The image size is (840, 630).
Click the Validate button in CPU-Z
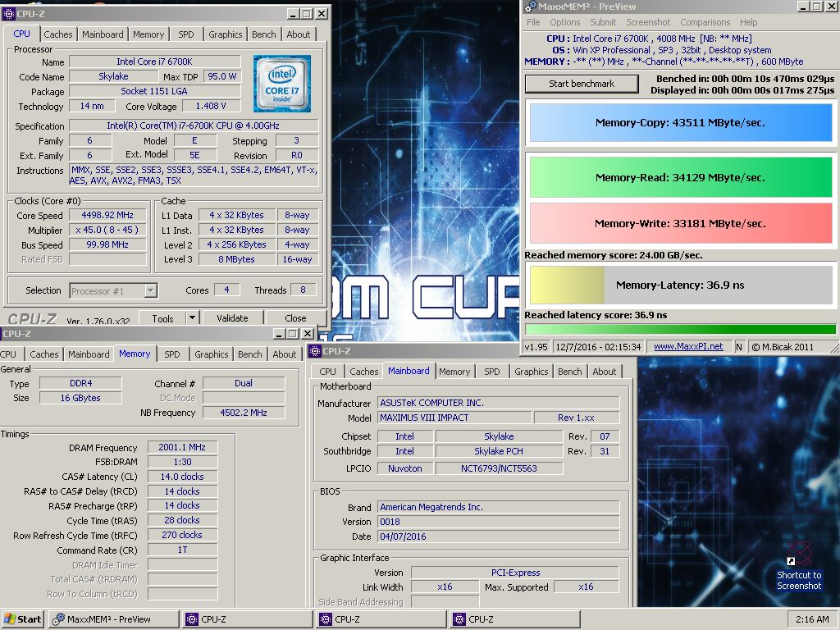(232, 318)
